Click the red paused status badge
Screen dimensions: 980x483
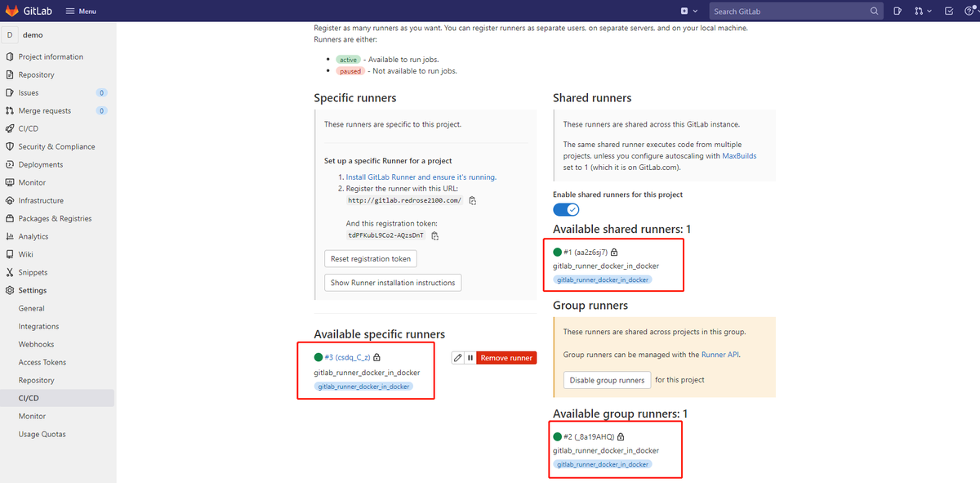[350, 71]
